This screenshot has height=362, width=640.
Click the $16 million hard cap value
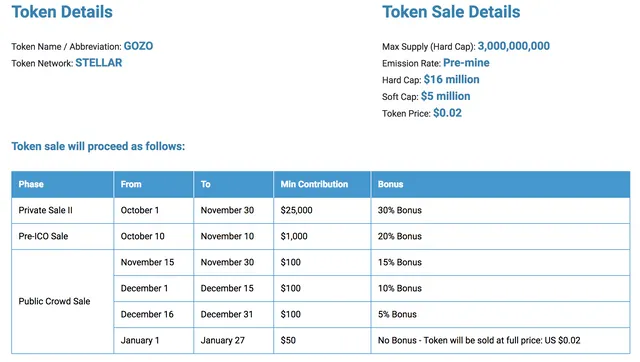click(451, 80)
